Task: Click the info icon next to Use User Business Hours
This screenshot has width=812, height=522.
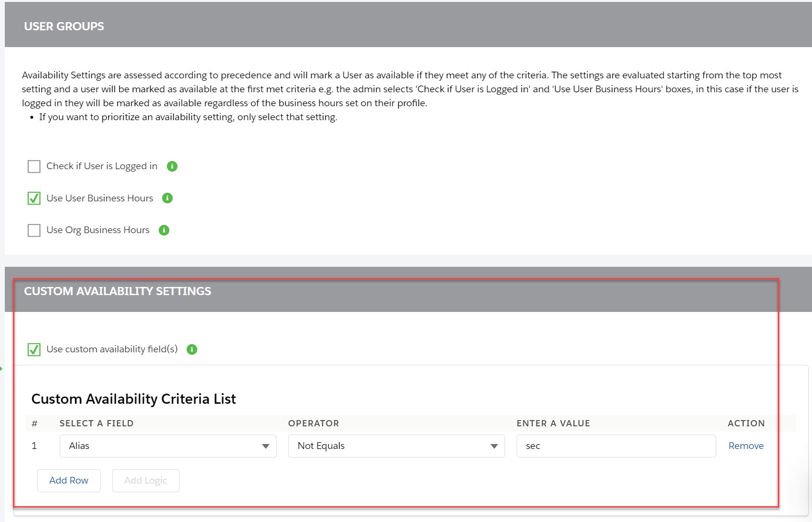Action: [167, 198]
